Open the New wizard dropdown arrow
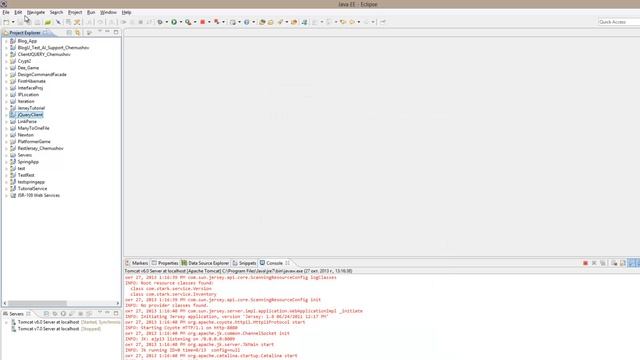 (x=13, y=22)
